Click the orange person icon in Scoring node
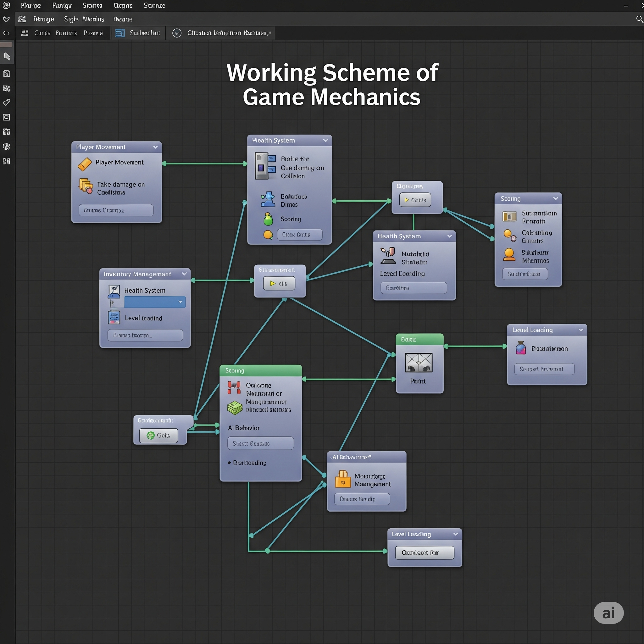 (x=509, y=255)
